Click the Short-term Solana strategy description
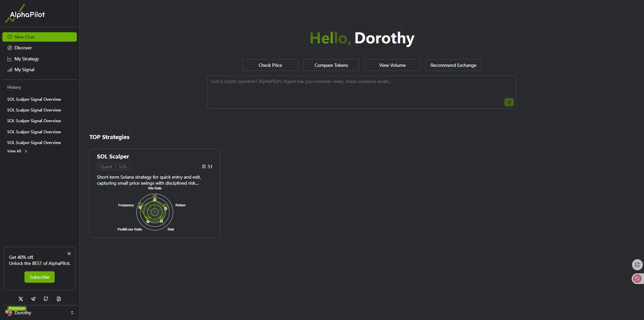The width and height of the screenshot is (644, 320). coord(149,180)
